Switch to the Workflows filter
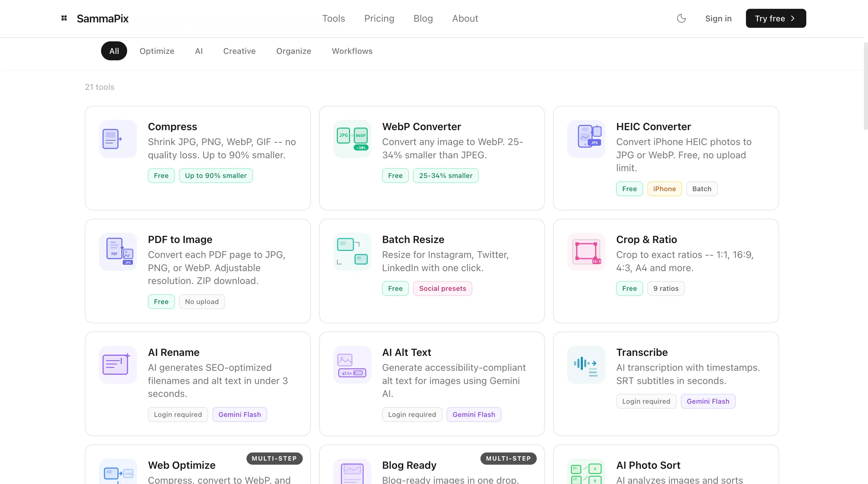This screenshot has width=868, height=484. pos(352,51)
